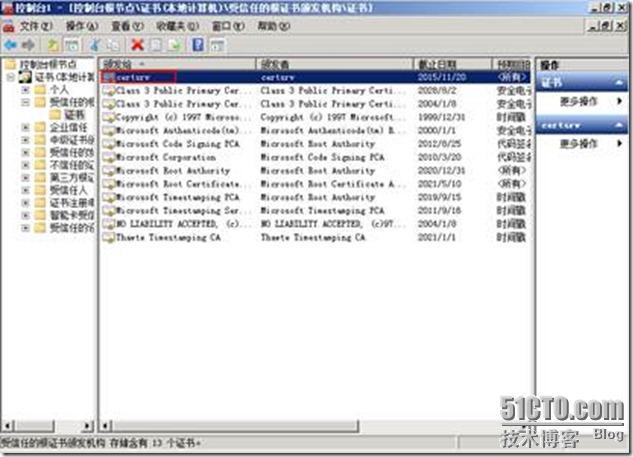
Task: Open the 窗口 menu
Action: pyautogui.click(x=228, y=26)
